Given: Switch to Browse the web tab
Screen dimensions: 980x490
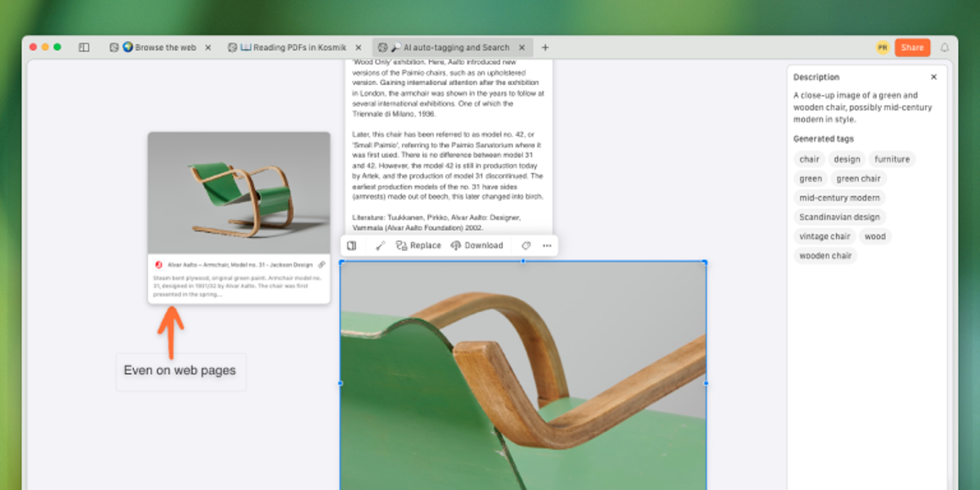Looking at the screenshot, I should 159,47.
